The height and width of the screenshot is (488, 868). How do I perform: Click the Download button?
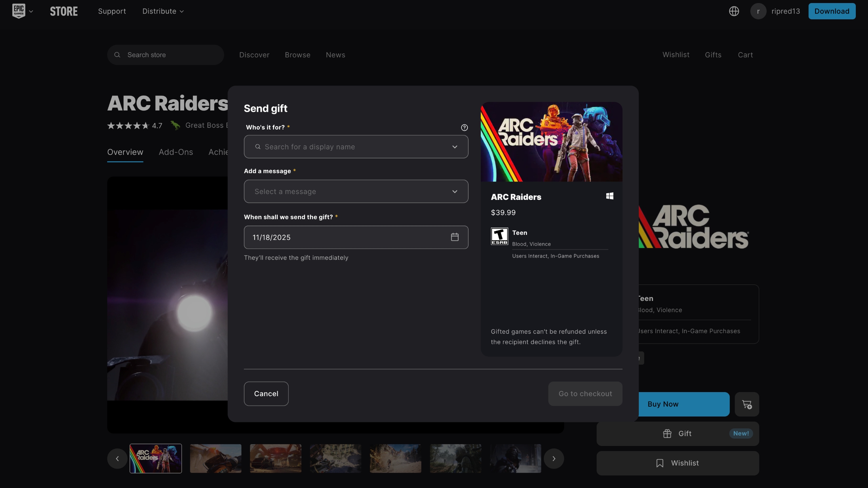point(832,11)
